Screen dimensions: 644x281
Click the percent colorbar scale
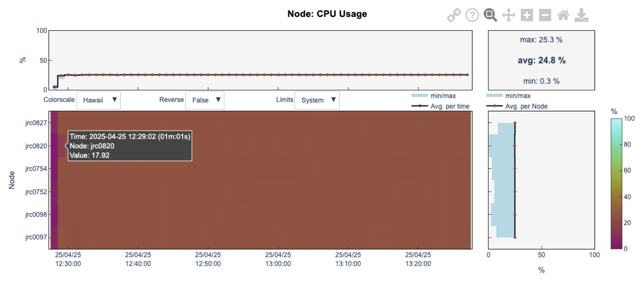tap(616, 183)
